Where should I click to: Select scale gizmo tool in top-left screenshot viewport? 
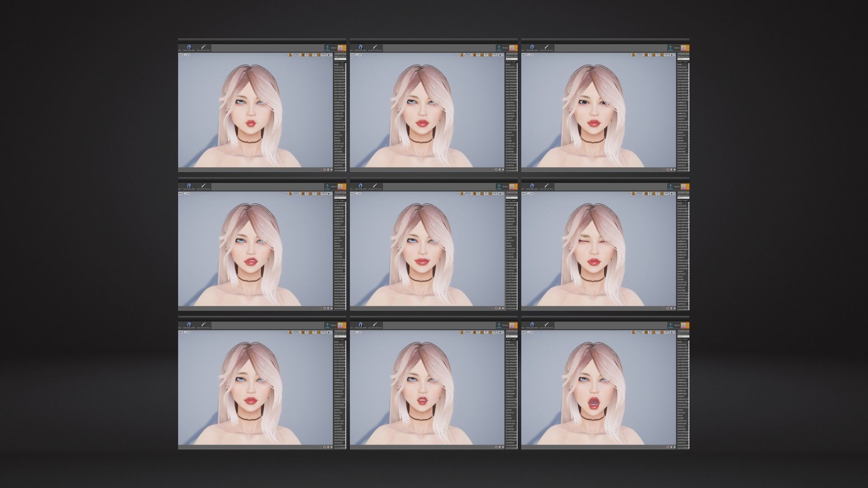point(293,55)
